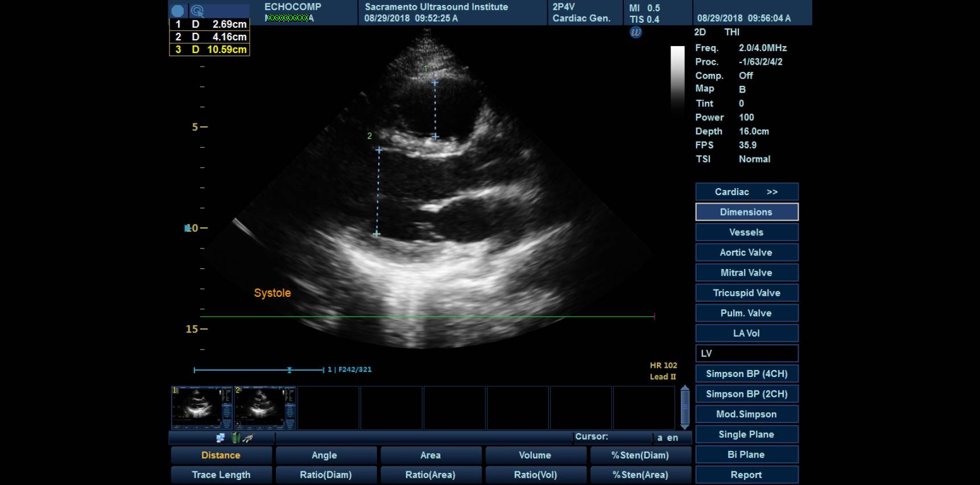Click caliper cross at bottom of measurement 2

(x=377, y=234)
